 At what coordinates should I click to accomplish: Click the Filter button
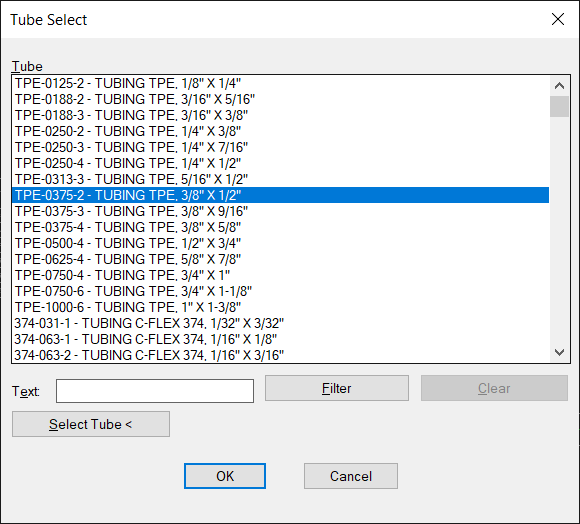pyautogui.click(x=337, y=388)
